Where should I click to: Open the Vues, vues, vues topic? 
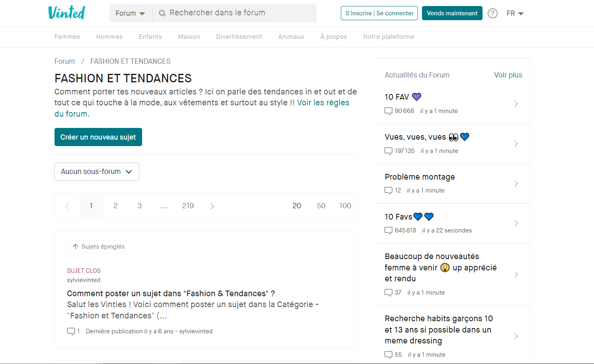pos(427,137)
